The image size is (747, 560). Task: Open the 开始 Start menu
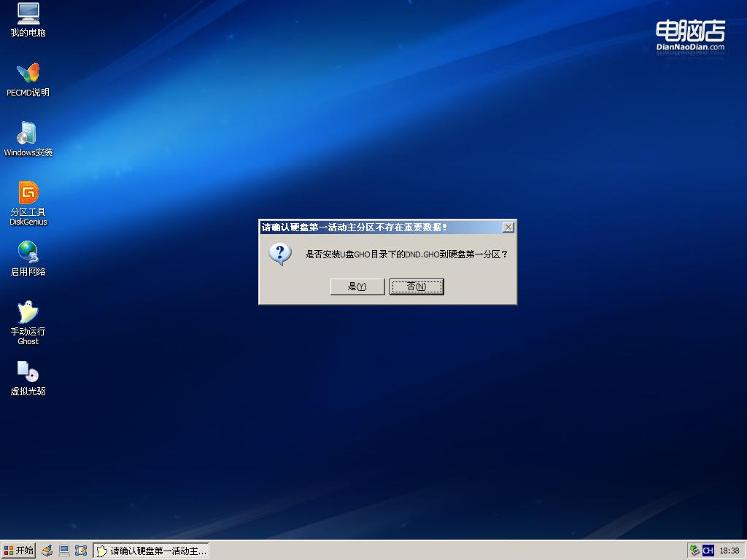[18, 551]
